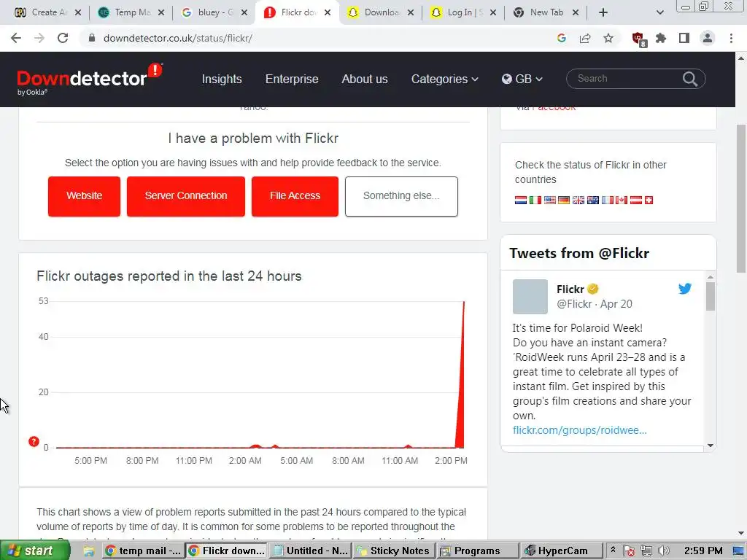Click the Flickr profile avatar in the tweet
Viewport: 747px width, 560px height.
click(530, 297)
